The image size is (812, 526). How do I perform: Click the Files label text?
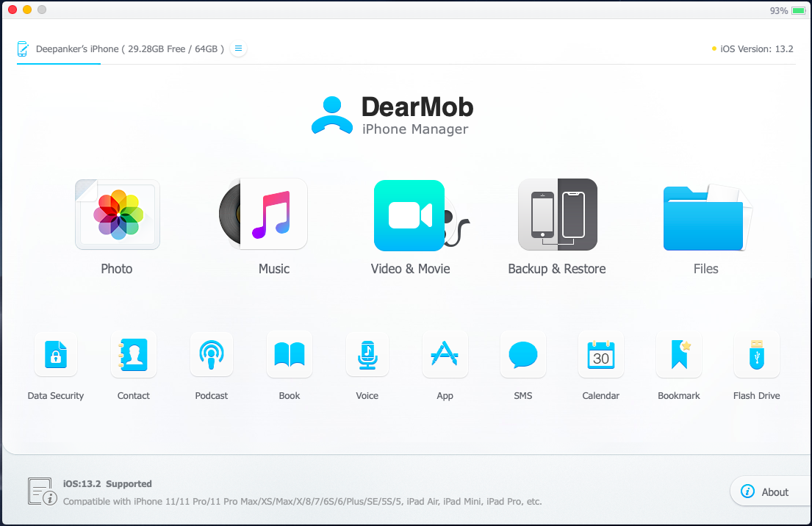click(706, 269)
